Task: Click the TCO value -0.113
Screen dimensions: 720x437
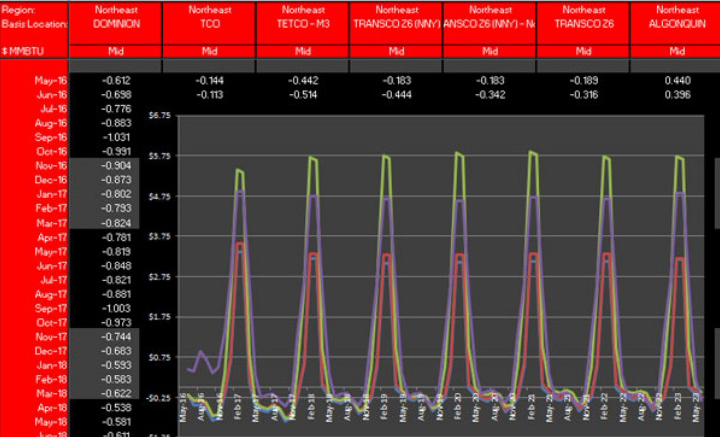Action: (x=209, y=95)
